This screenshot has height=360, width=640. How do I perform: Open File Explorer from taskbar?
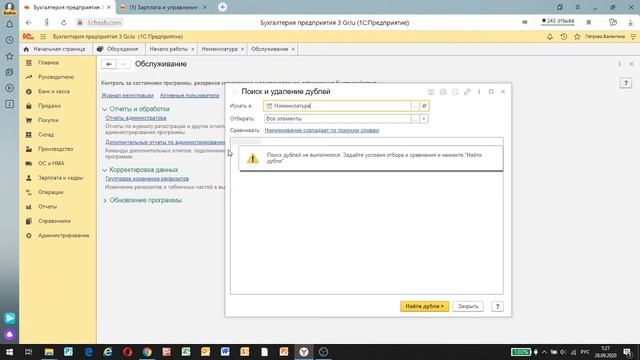(49, 352)
